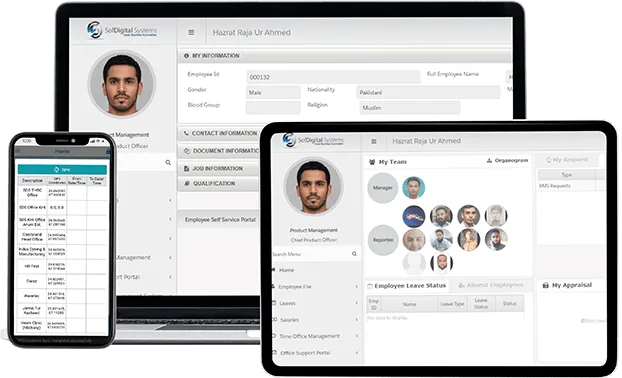Click the search magnifier on laptop sidebar

point(168,163)
